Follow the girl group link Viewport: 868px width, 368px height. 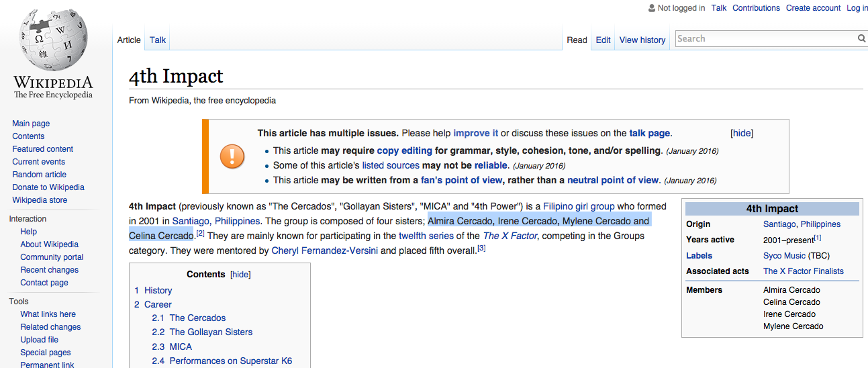point(595,206)
